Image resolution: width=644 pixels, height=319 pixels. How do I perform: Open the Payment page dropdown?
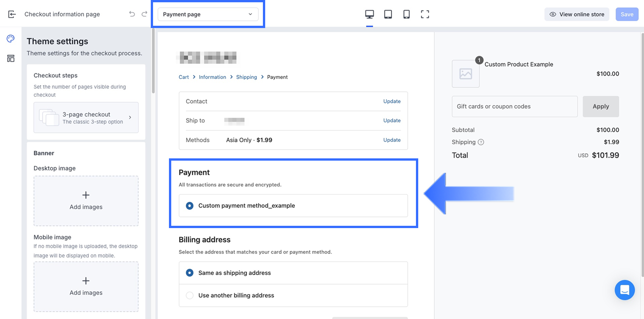208,14
